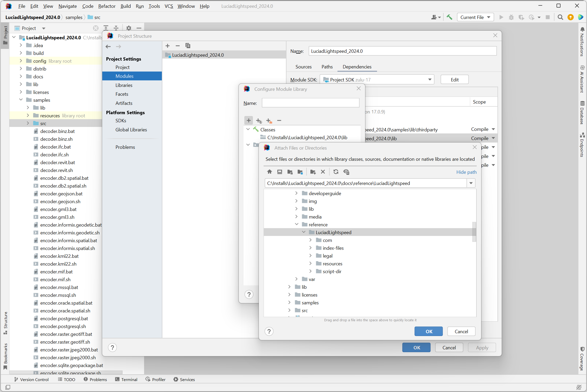Open the Current File run configuration dropdown

tap(475, 17)
